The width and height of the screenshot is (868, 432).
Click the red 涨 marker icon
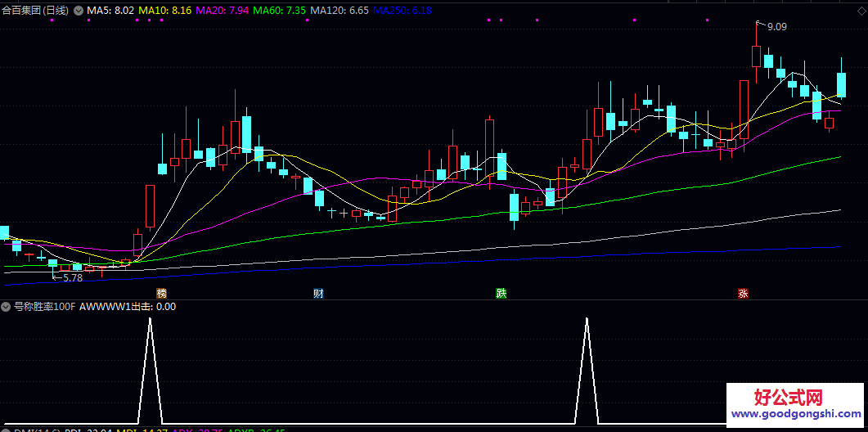click(743, 293)
